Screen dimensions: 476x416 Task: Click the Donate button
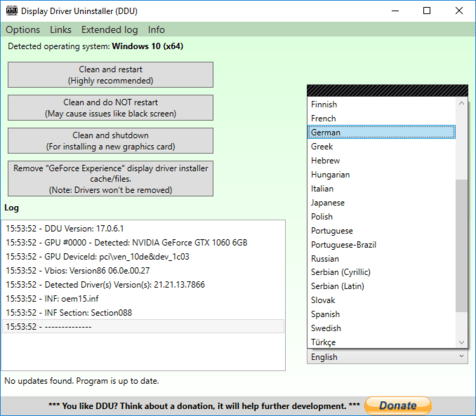(x=398, y=405)
